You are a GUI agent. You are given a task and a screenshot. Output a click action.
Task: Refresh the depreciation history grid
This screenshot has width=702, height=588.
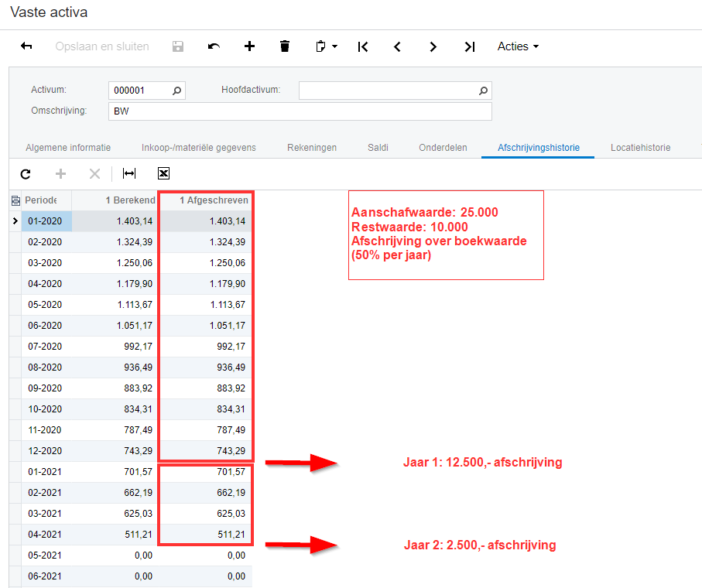coord(26,174)
